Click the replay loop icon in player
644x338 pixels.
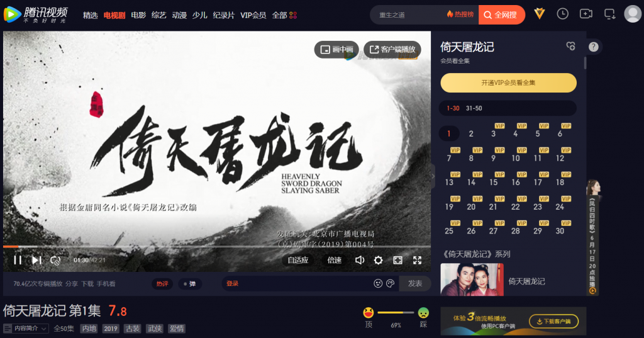55,261
